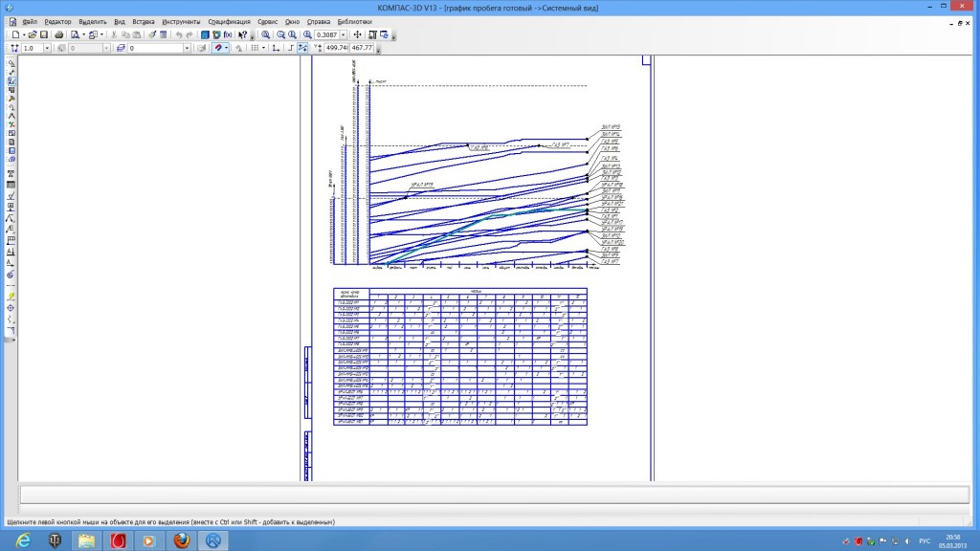Open the Окно menu
The image size is (980, 551).
[292, 22]
